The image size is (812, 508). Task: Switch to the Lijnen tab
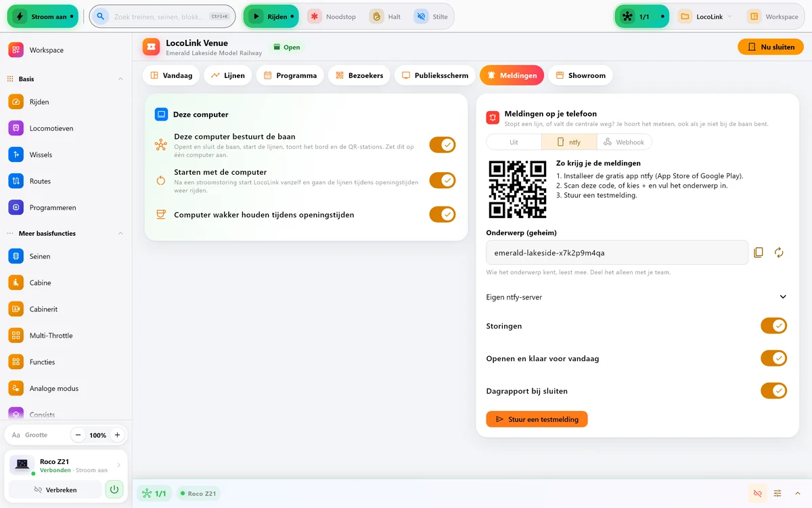coord(228,75)
